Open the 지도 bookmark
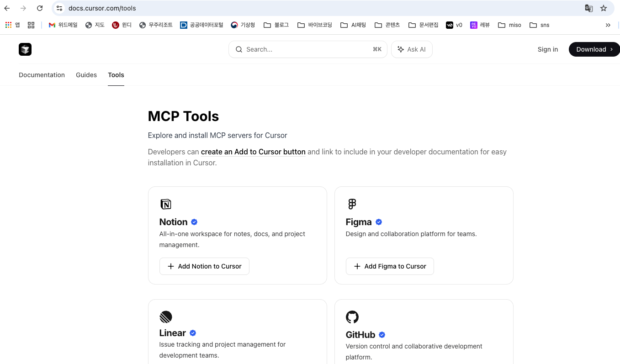 point(95,25)
